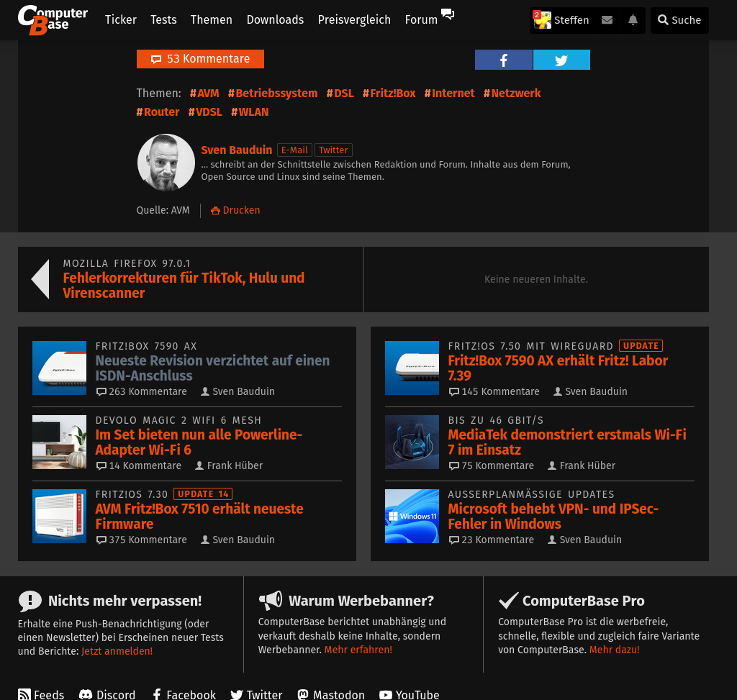Click the author's Twitter button
This screenshot has height=700, width=737.
coord(333,150)
